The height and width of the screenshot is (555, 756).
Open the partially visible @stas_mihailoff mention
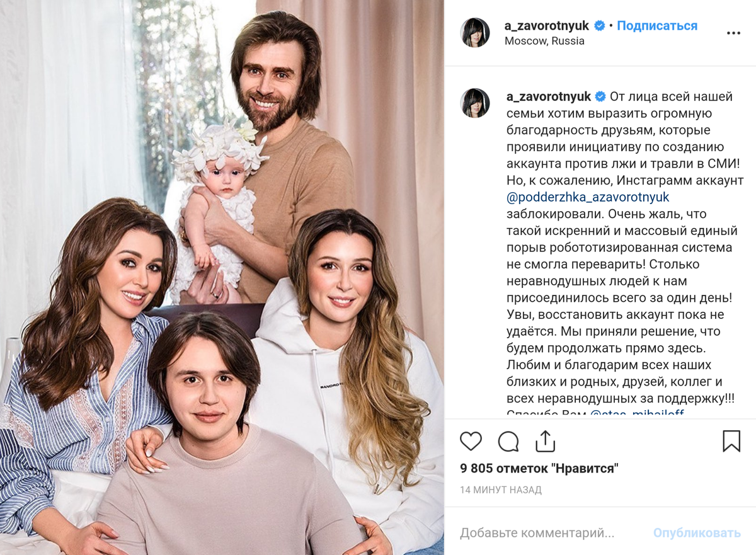click(x=636, y=414)
